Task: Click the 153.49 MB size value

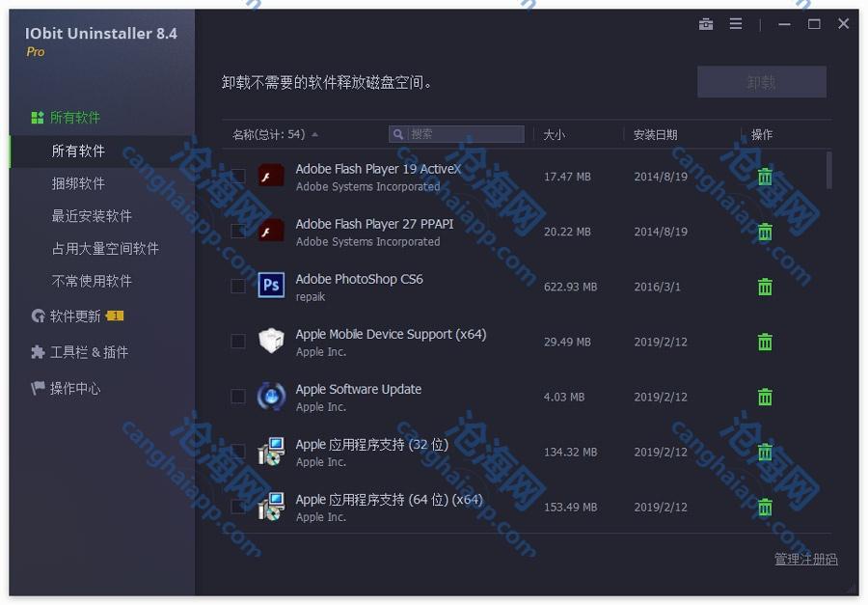Action: pos(570,507)
